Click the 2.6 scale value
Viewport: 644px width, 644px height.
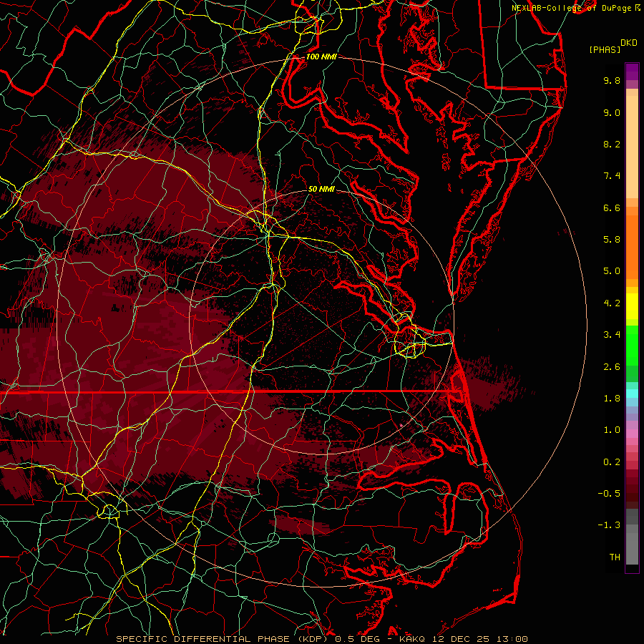pyautogui.click(x=612, y=367)
